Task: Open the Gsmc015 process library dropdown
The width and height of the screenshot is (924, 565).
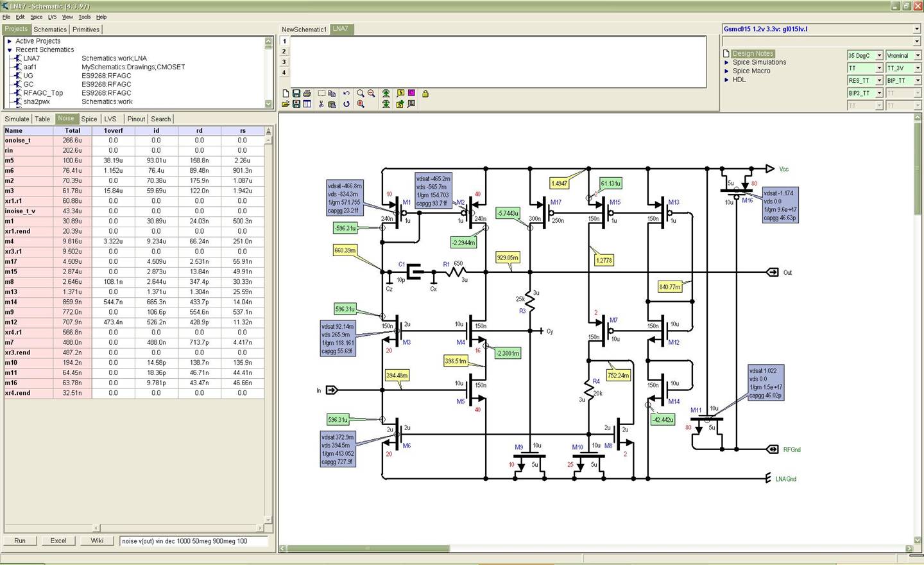Action: (916, 29)
